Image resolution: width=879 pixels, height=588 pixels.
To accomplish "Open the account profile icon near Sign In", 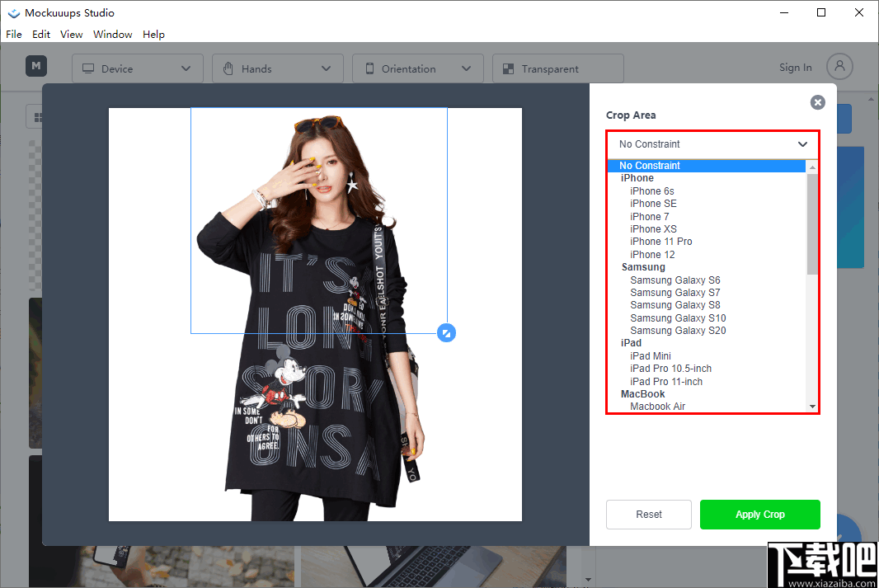I will (839, 66).
